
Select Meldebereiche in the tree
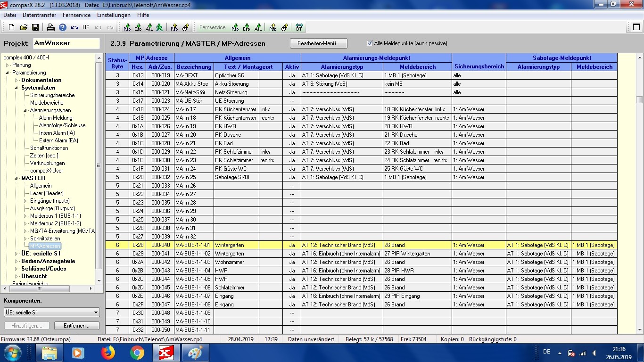(47, 103)
